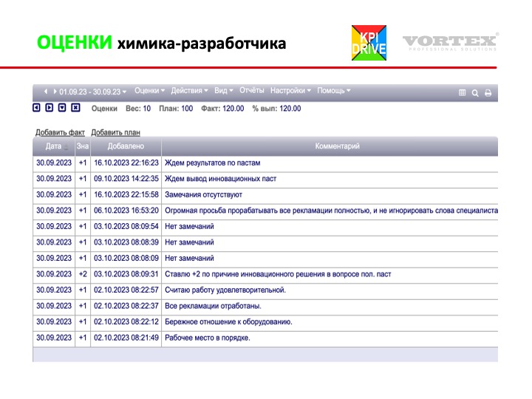The height and width of the screenshot is (399, 532).
Task: Go to previous period arrow in toolbar
Action: point(46,92)
